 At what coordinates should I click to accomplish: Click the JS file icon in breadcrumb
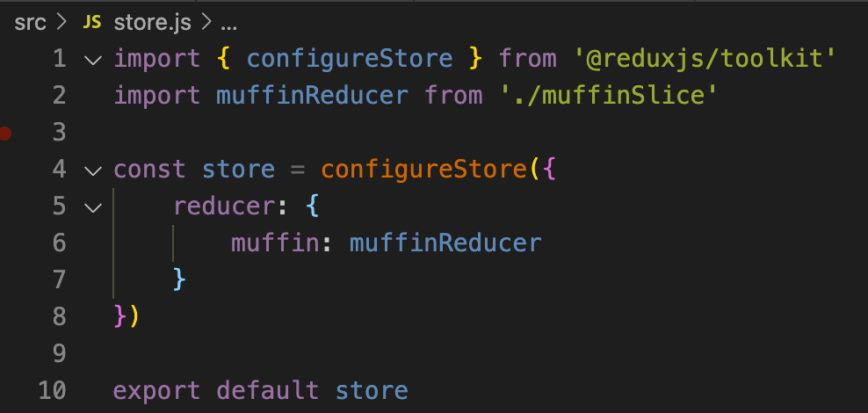coord(92,23)
